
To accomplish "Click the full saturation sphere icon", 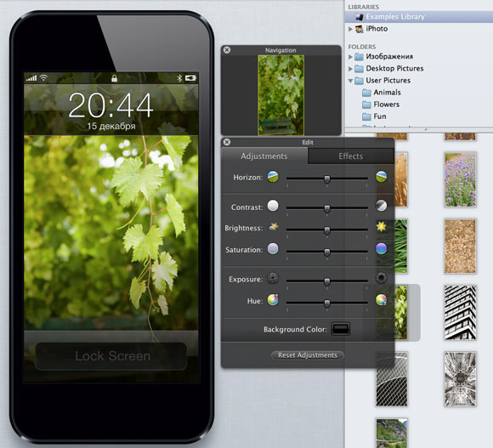I will 381,249.
